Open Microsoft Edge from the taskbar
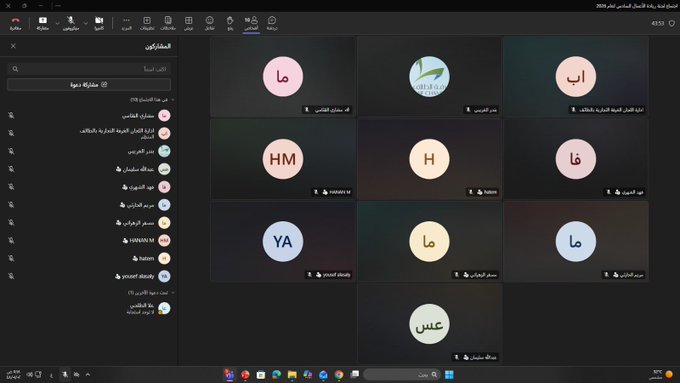 coord(276,374)
